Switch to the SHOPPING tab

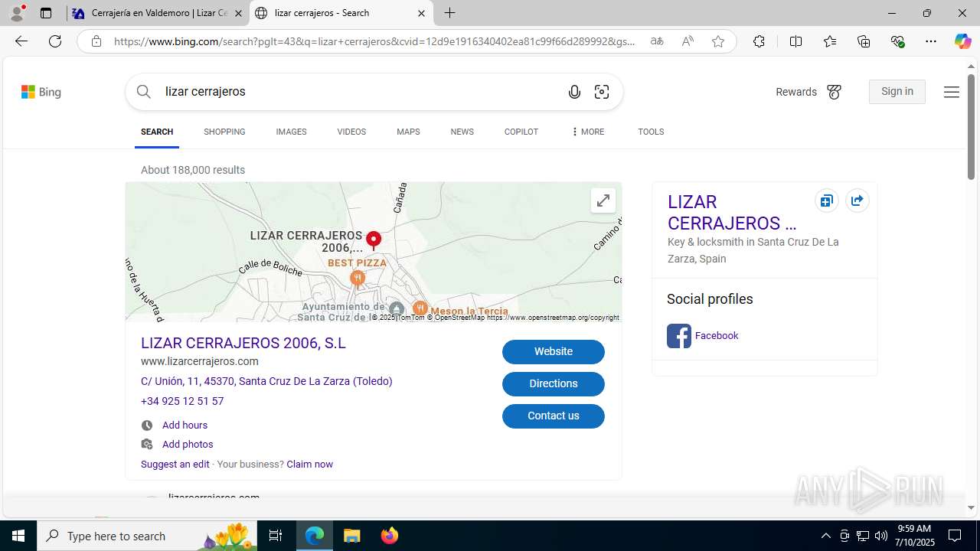coord(224,132)
